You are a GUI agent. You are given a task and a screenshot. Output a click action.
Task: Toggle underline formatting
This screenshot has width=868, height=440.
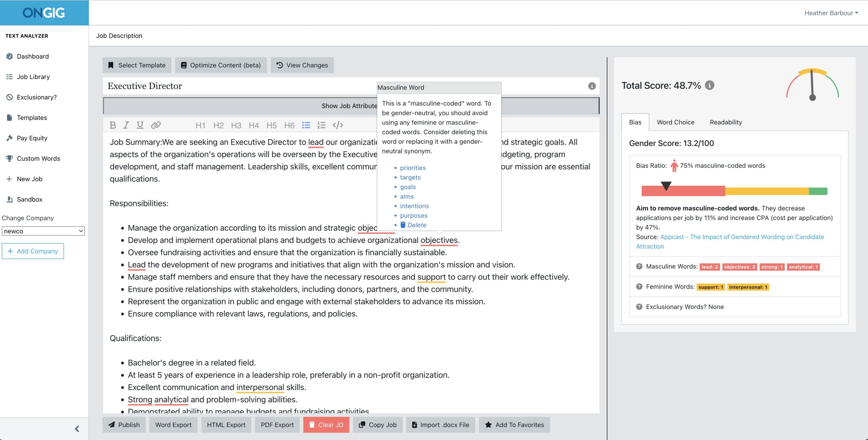point(140,125)
